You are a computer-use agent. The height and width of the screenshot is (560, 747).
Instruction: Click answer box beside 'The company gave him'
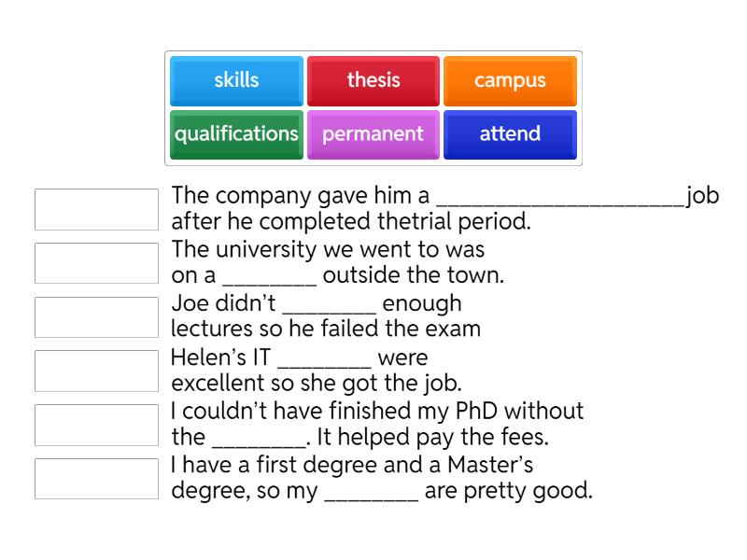96,209
